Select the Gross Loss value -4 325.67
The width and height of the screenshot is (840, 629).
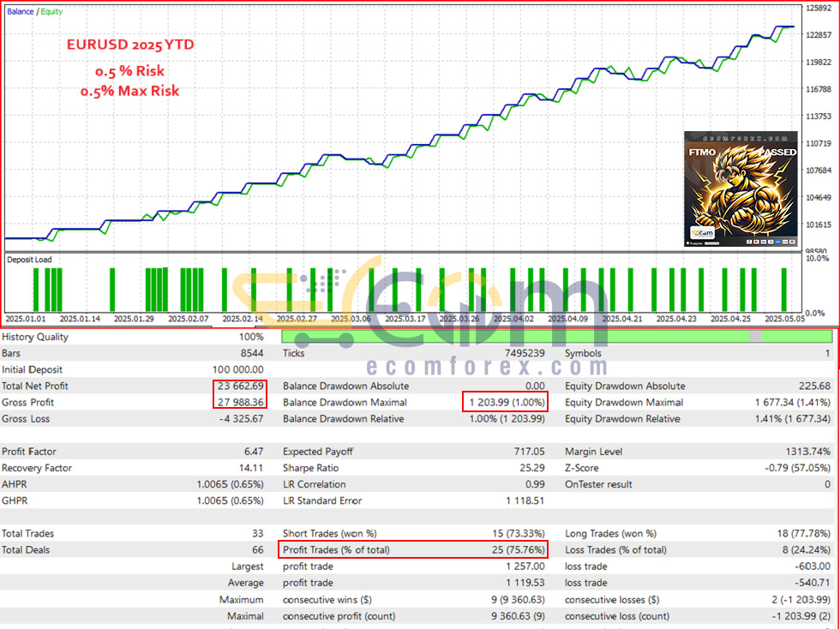click(242, 419)
